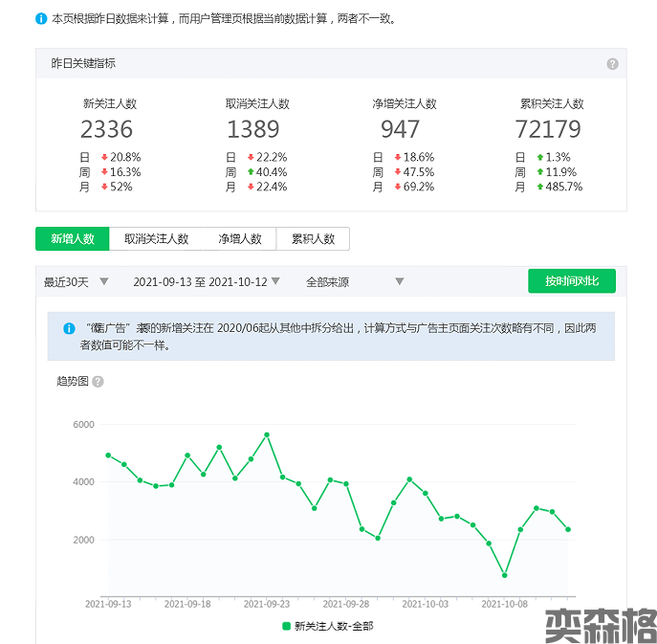The width and height of the screenshot is (657, 644).
Task: Click the question mark beside 趋势图
Action: coord(98,382)
